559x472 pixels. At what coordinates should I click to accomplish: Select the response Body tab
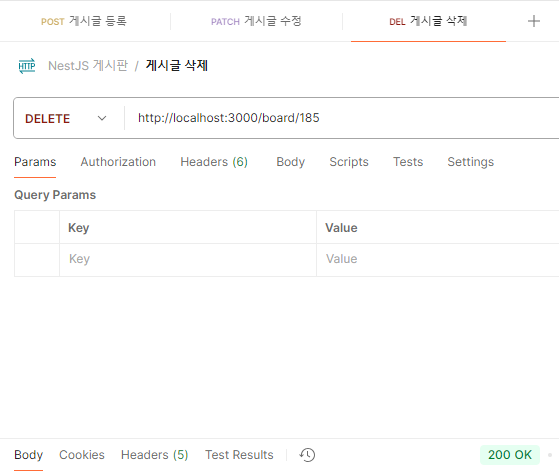[x=29, y=455]
